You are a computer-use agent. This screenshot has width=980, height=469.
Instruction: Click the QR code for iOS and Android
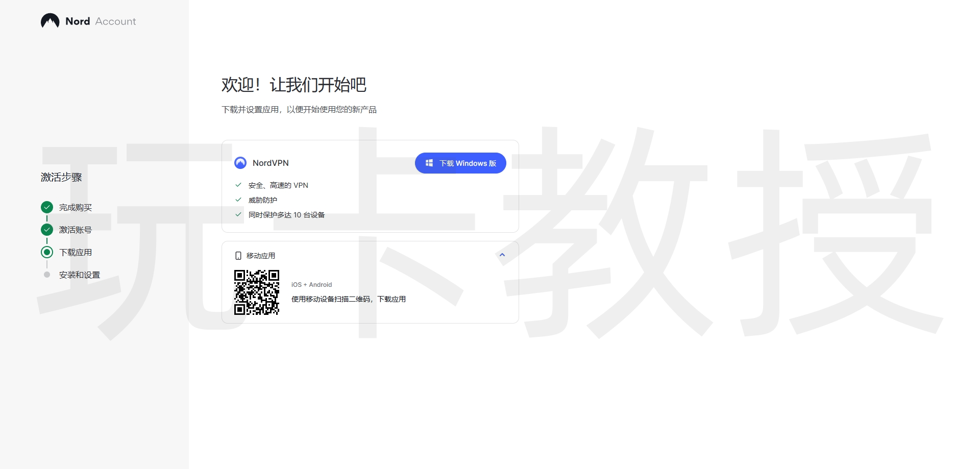click(257, 292)
